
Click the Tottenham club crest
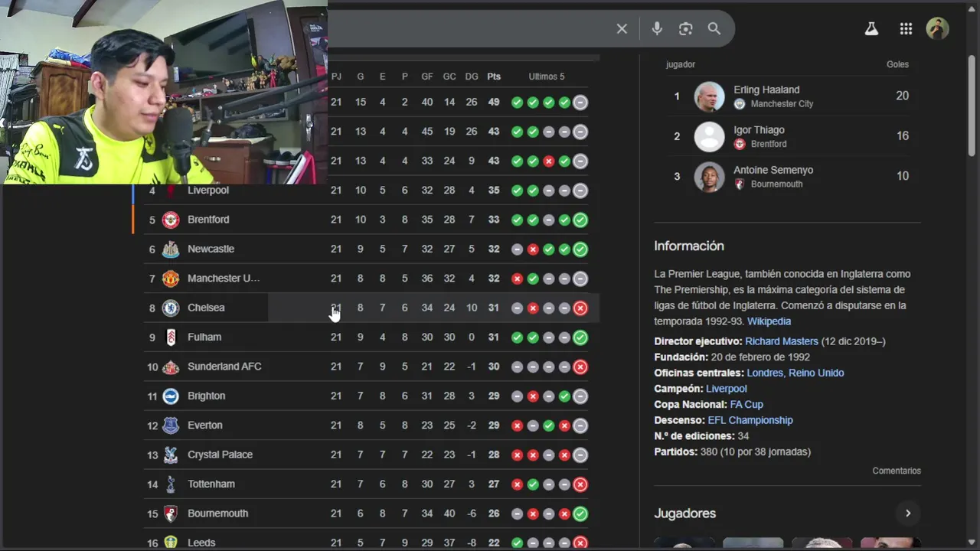170,484
